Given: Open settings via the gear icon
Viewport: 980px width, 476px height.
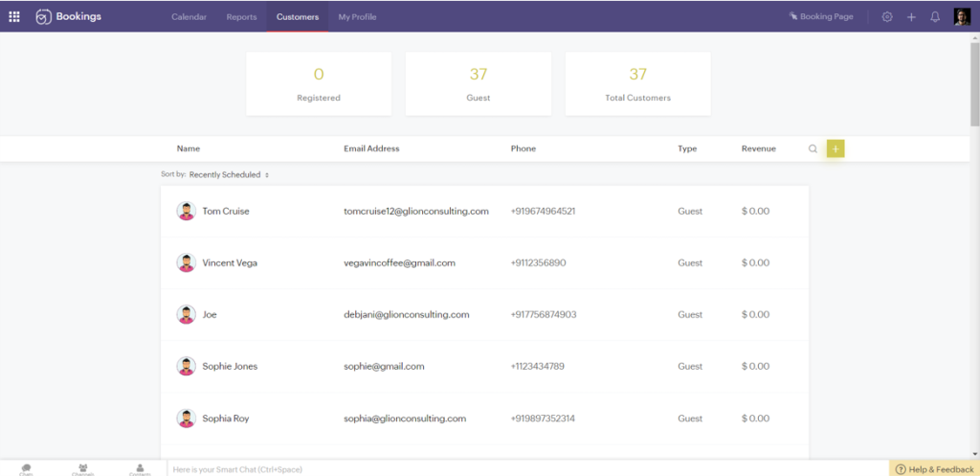Looking at the screenshot, I should click(887, 16).
